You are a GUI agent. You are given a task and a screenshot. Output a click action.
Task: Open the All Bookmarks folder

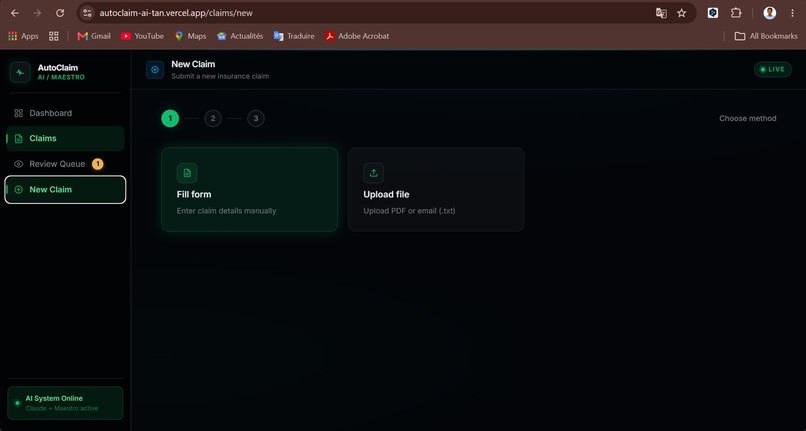click(766, 36)
